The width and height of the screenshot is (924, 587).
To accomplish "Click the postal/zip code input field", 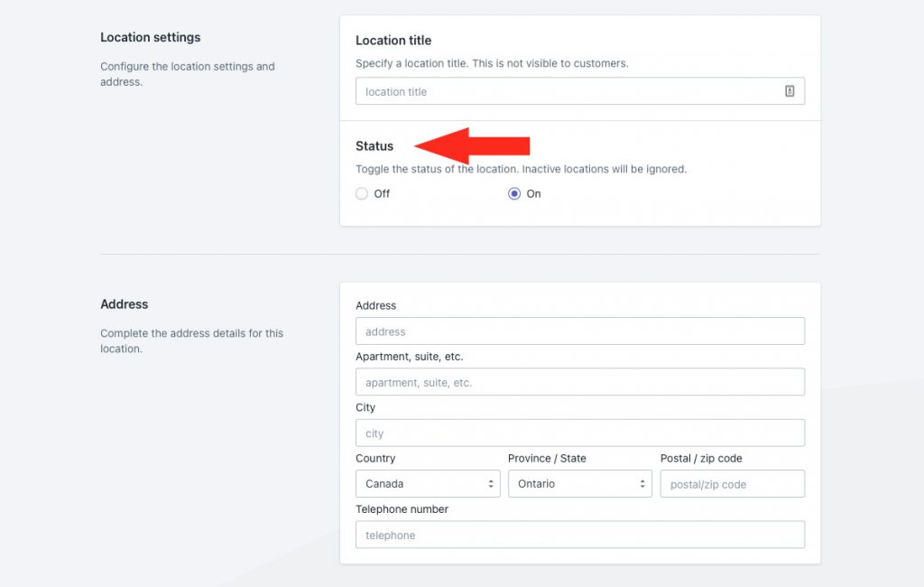I will [x=733, y=484].
